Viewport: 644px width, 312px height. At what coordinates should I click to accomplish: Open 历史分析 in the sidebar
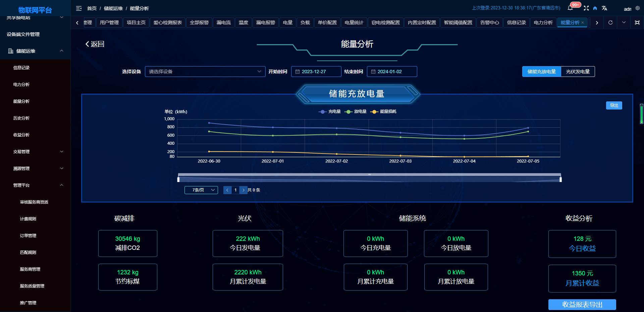point(35,118)
